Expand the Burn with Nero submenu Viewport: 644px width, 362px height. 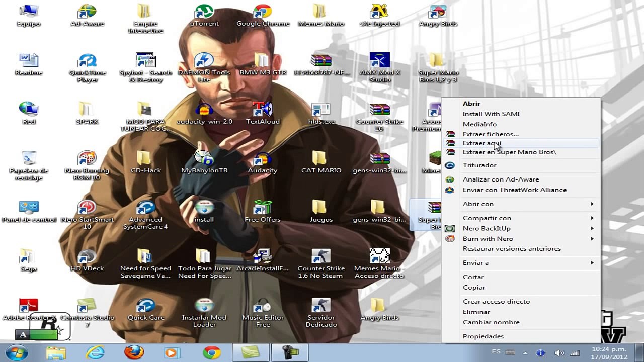521,239
